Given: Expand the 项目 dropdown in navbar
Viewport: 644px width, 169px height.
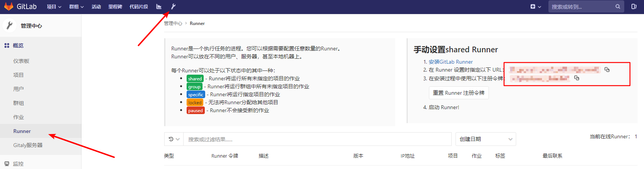Looking at the screenshot, I should [x=54, y=7].
